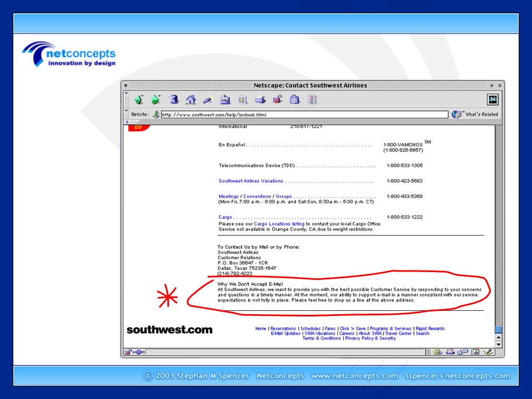Open the Click 'n Save footer link
This screenshot has width=532, height=399.
pyautogui.click(x=352, y=329)
